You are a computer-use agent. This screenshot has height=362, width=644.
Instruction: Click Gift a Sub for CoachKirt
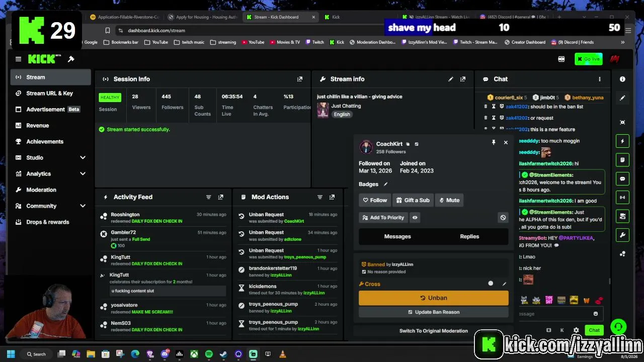413,200
